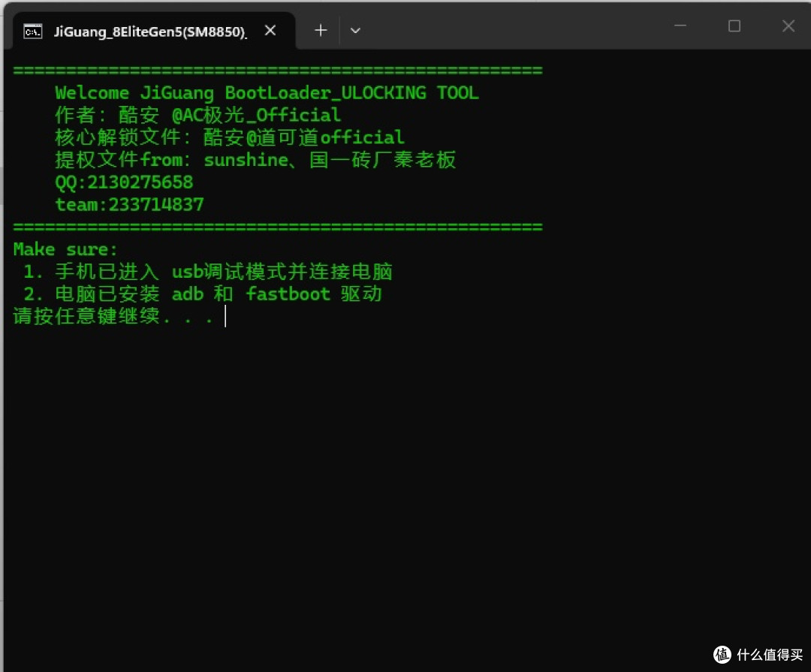Click the '1. 手机已进入 usb调试模式并连接电脑' line

pos(208,272)
